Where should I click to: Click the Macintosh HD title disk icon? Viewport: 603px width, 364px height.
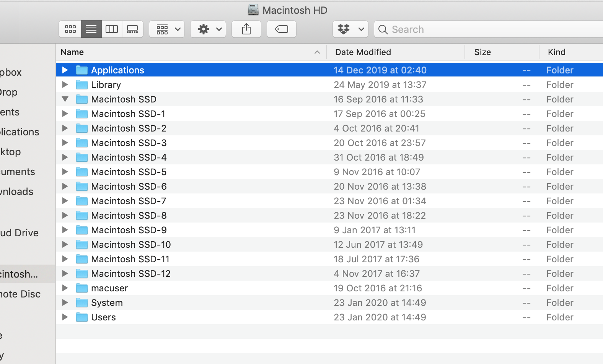pyautogui.click(x=253, y=10)
